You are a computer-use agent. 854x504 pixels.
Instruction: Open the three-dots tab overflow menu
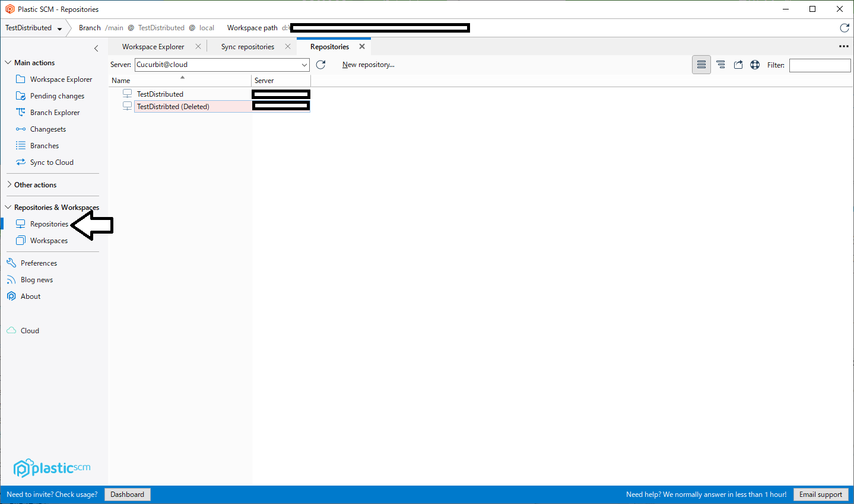843,46
